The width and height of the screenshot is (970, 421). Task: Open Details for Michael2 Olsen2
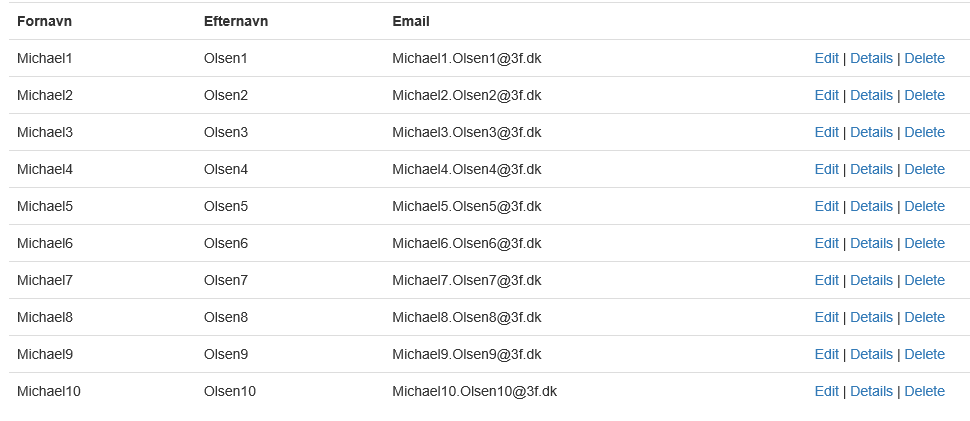coord(871,95)
